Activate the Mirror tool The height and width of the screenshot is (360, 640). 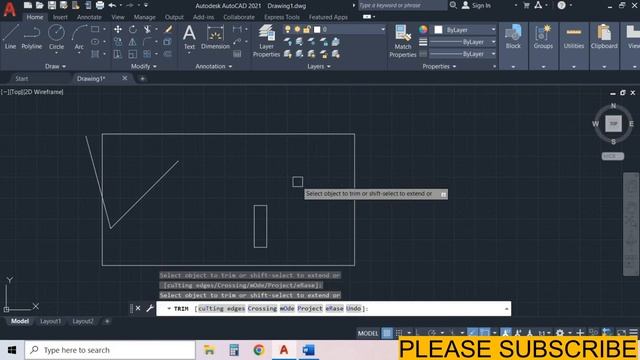pyautogui.click(x=133, y=42)
